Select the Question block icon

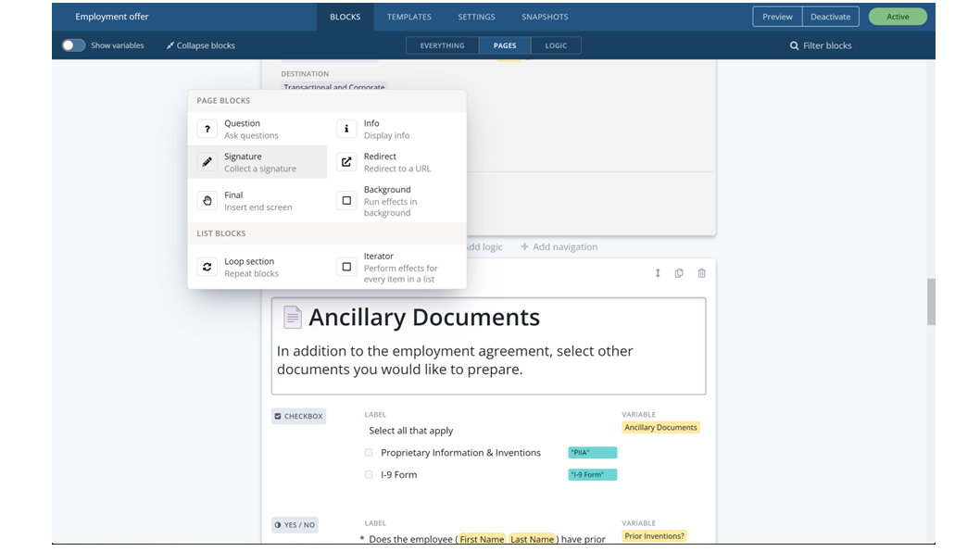tap(207, 128)
